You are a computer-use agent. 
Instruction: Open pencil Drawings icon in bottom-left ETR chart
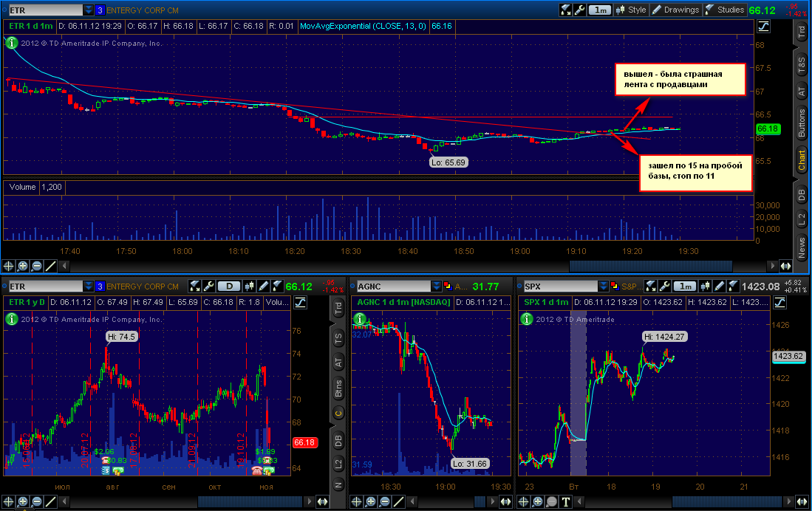[x=263, y=287]
